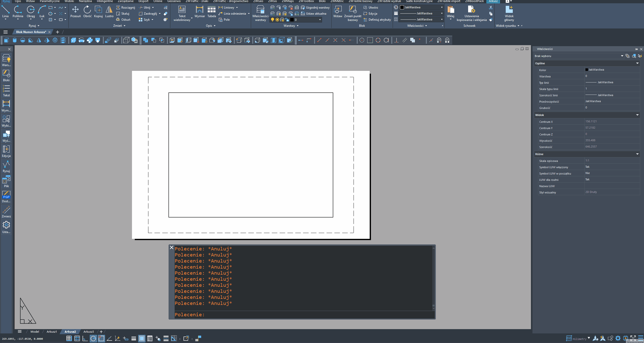
Task: Toggle polar tracking in status bar
Action: tap(93, 338)
